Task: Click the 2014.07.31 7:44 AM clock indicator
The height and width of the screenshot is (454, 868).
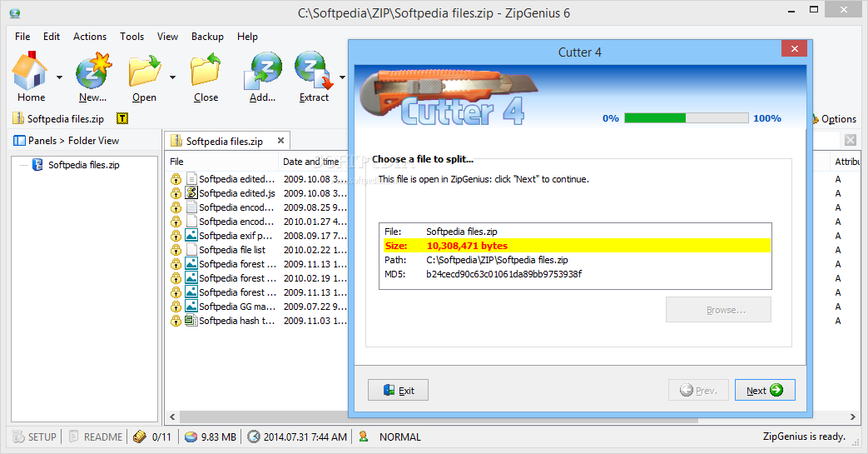Action: click(x=297, y=437)
